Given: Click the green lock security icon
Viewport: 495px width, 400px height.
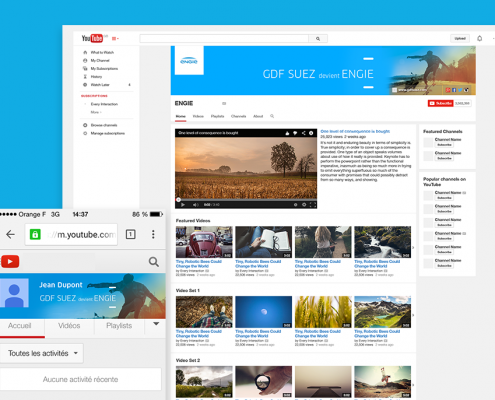Looking at the screenshot, I should pyautogui.click(x=35, y=235).
